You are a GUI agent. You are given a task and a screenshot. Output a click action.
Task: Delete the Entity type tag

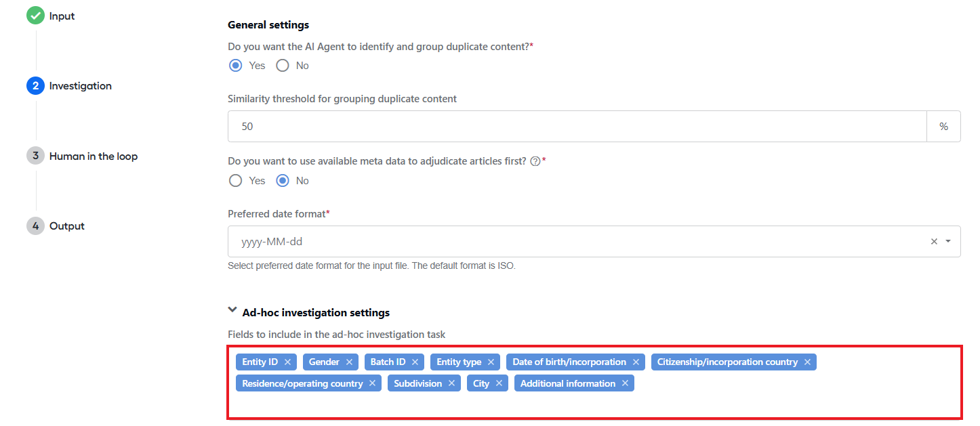pyautogui.click(x=491, y=362)
